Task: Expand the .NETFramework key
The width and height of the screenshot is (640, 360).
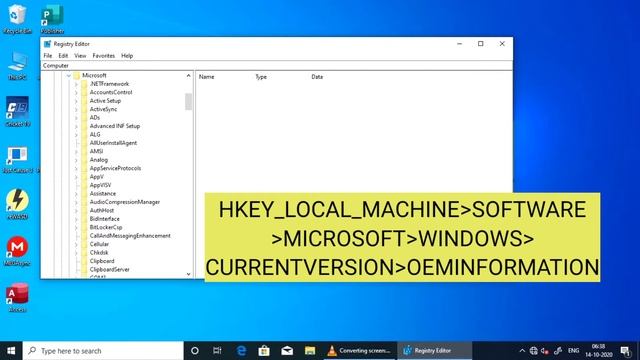Action: tap(76, 84)
